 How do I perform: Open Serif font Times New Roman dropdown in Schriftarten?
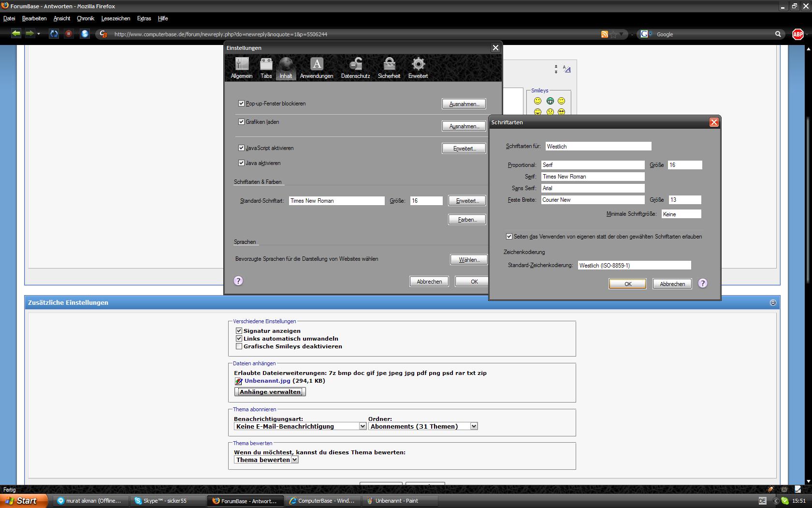coord(593,176)
